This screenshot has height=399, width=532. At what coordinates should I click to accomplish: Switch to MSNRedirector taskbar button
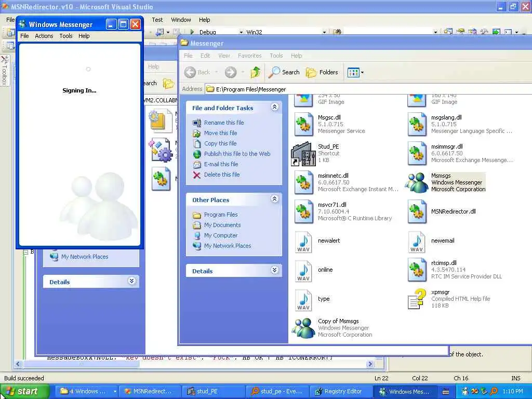(149, 391)
